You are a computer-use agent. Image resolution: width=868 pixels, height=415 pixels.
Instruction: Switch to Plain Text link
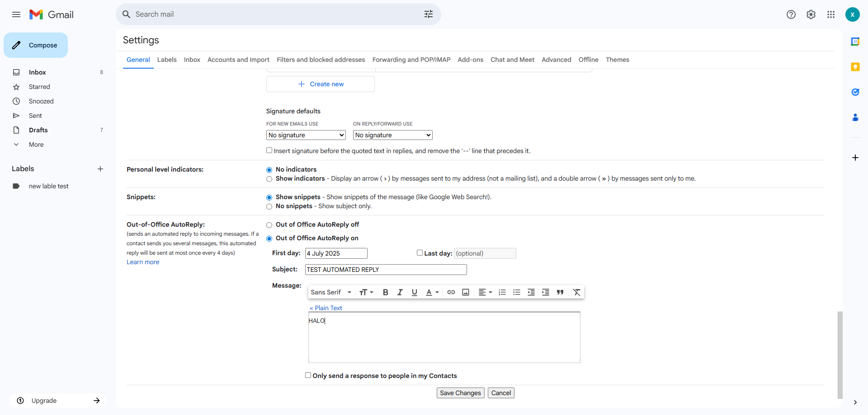(x=326, y=308)
